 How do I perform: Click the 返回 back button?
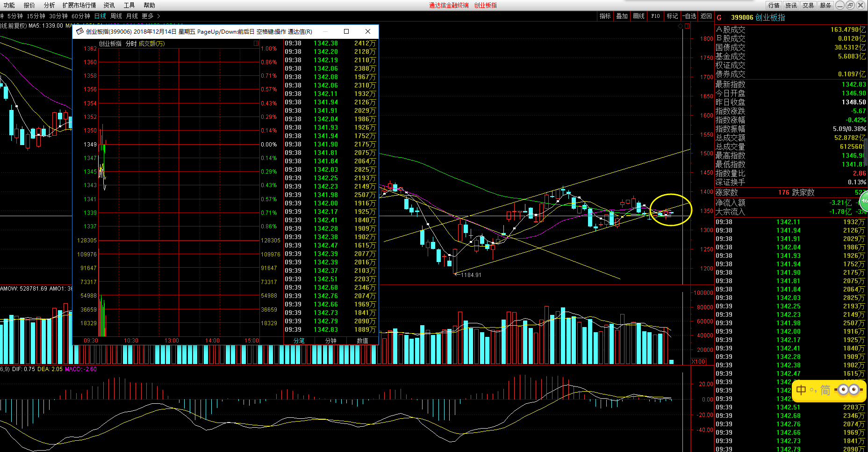point(706,16)
